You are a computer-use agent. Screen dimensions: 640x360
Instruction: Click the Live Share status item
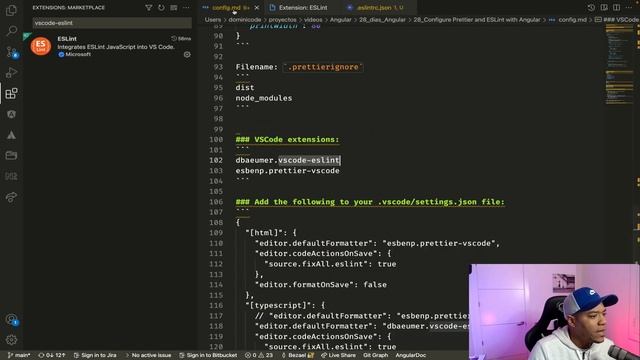coord(338,355)
